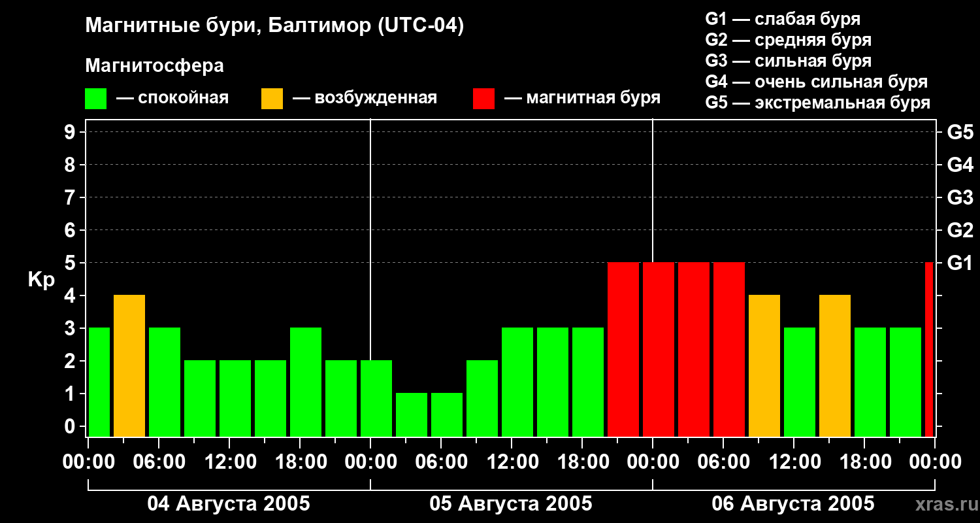980x523 pixels.
Task: Click the narrow red bar at the chart's end
Action: click(x=929, y=350)
